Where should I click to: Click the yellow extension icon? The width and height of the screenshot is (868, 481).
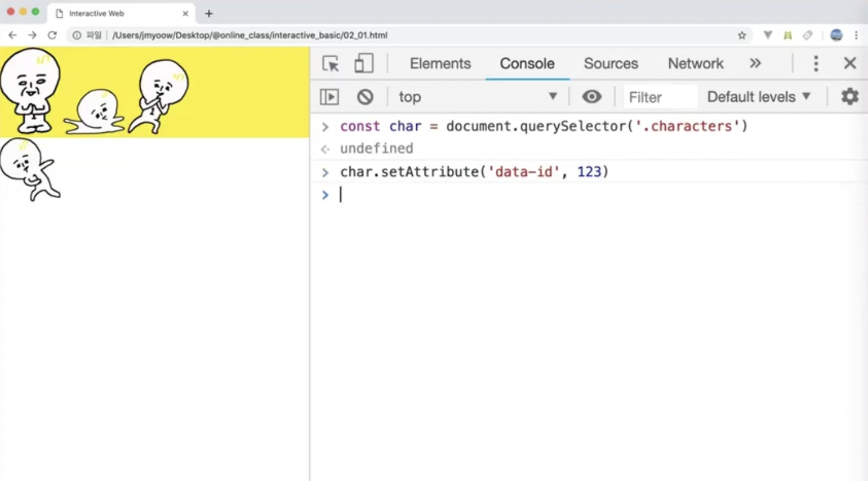[x=788, y=36]
